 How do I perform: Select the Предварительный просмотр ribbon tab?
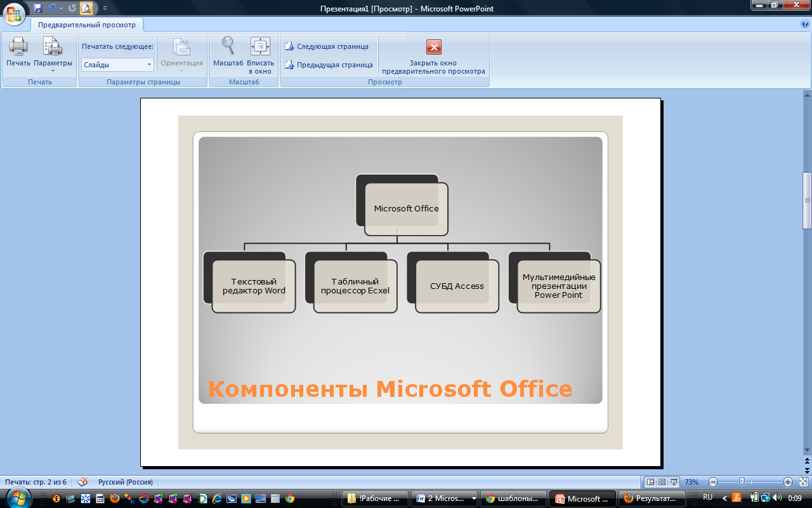(87, 25)
